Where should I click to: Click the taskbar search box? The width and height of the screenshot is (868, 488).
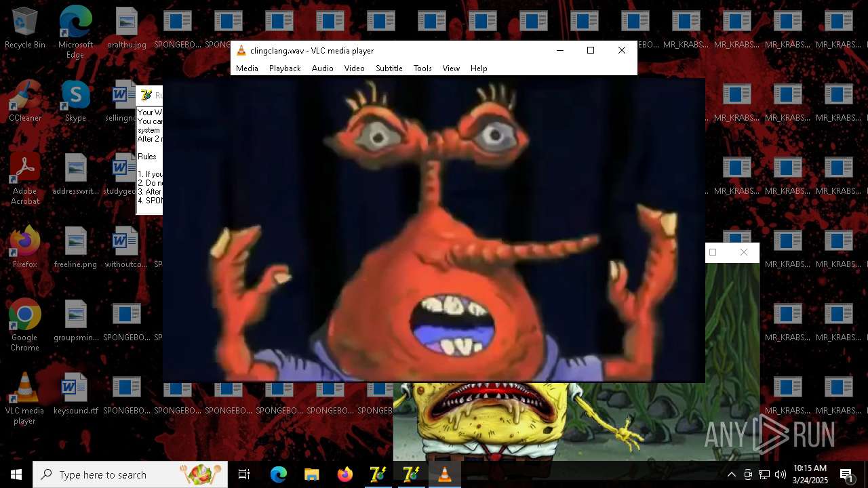click(x=130, y=474)
